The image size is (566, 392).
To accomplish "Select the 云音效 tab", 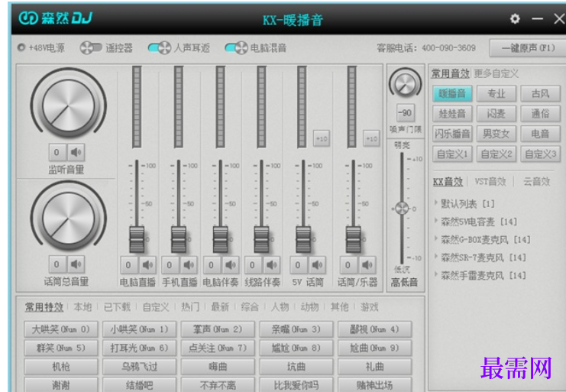I will click(x=536, y=182).
